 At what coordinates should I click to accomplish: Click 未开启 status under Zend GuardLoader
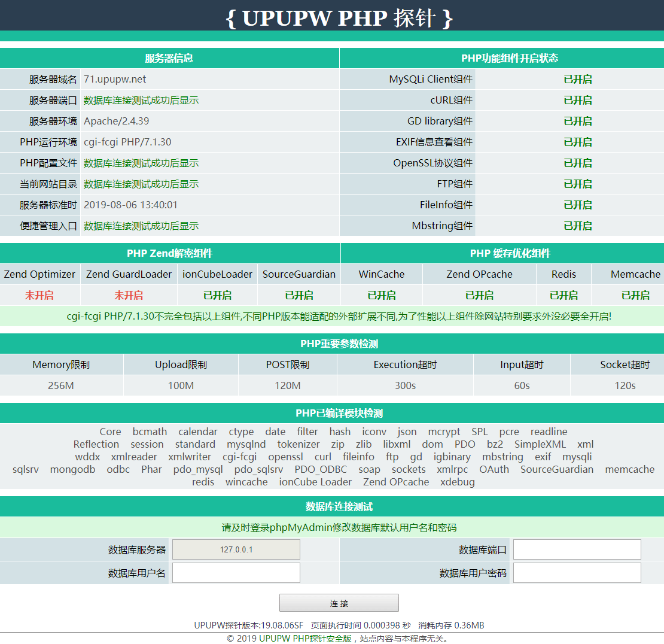click(x=129, y=295)
